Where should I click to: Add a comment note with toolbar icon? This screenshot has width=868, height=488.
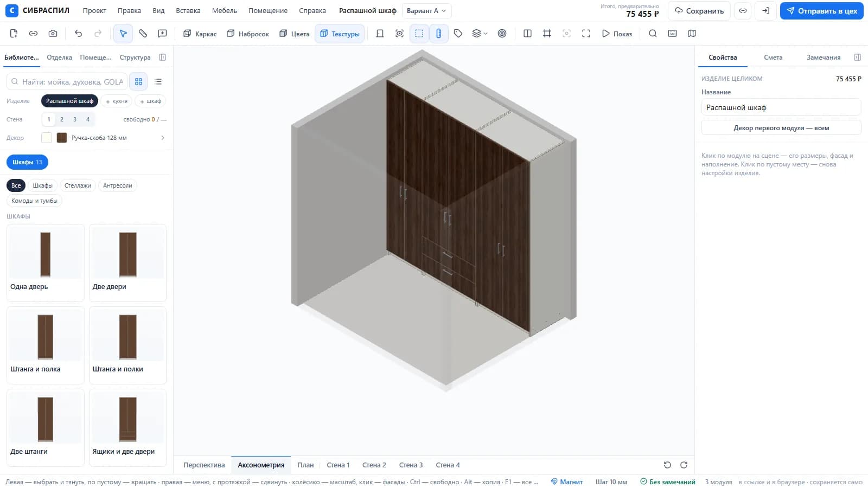[x=162, y=34]
